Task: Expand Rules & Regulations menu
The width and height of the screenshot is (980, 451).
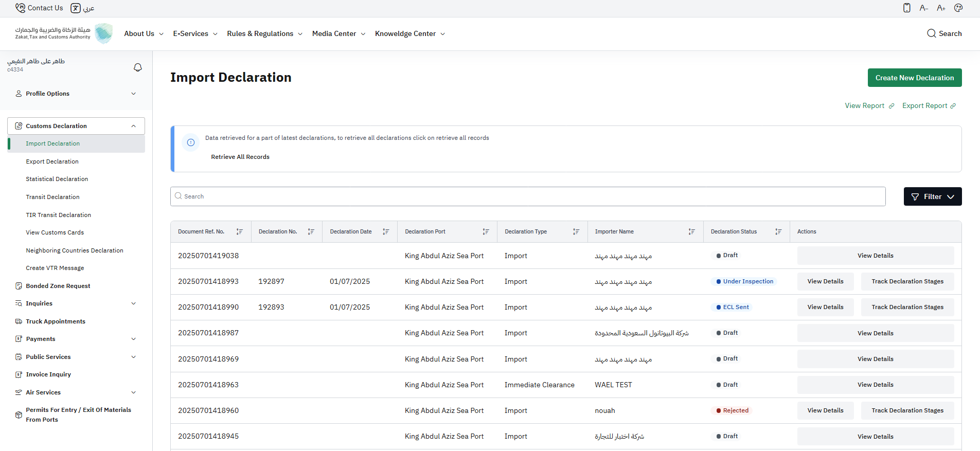Action: [265, 33]
